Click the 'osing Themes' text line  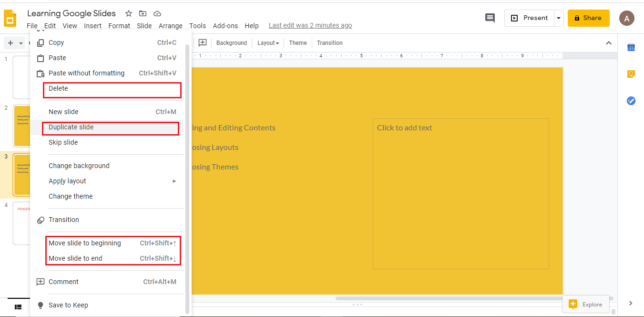click(x=215, y=167)
